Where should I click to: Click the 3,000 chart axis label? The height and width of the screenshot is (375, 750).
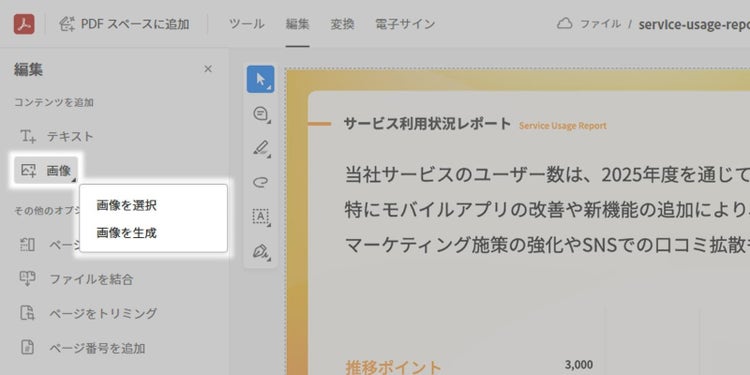click(579, 364)
